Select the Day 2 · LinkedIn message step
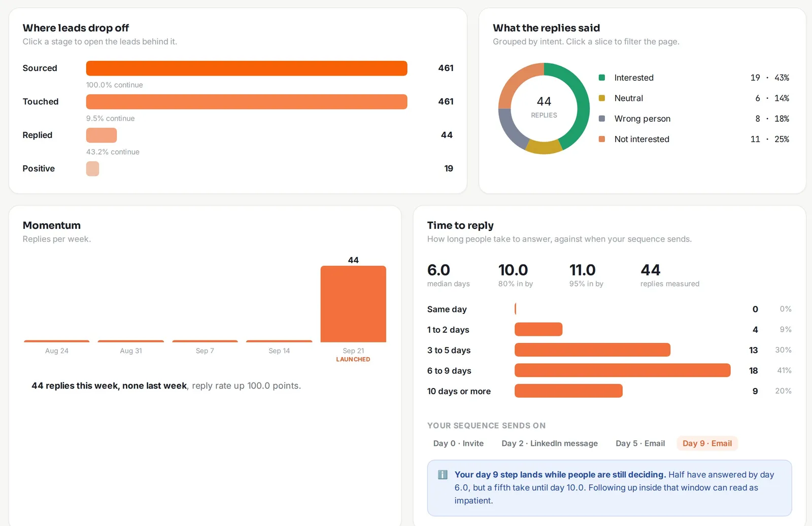 coord(550,443)
